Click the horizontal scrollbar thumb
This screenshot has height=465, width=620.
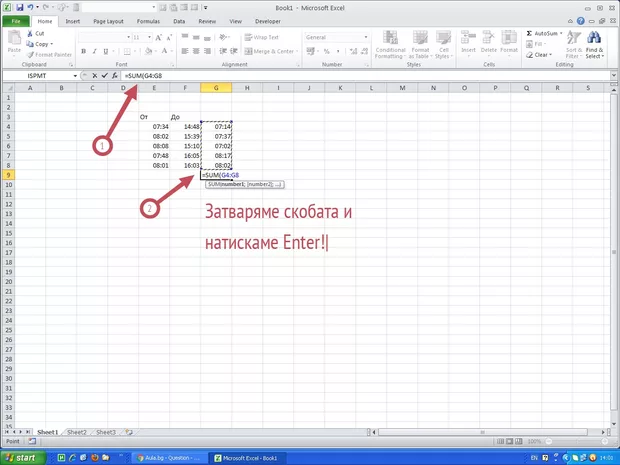[482, 432]
